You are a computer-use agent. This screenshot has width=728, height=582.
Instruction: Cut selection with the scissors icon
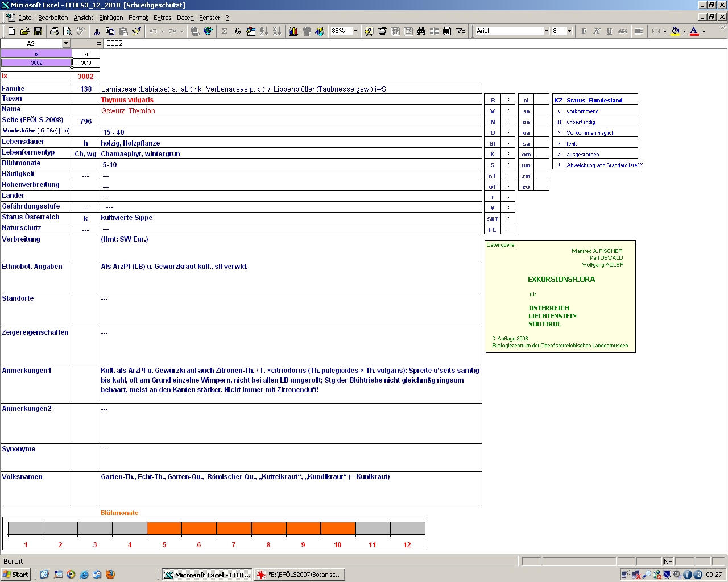pos(97,31)
